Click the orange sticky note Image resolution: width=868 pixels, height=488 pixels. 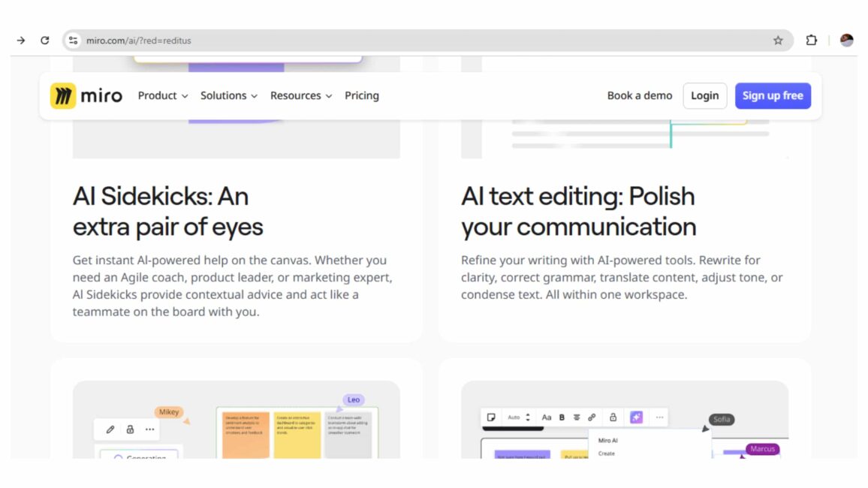246,435
